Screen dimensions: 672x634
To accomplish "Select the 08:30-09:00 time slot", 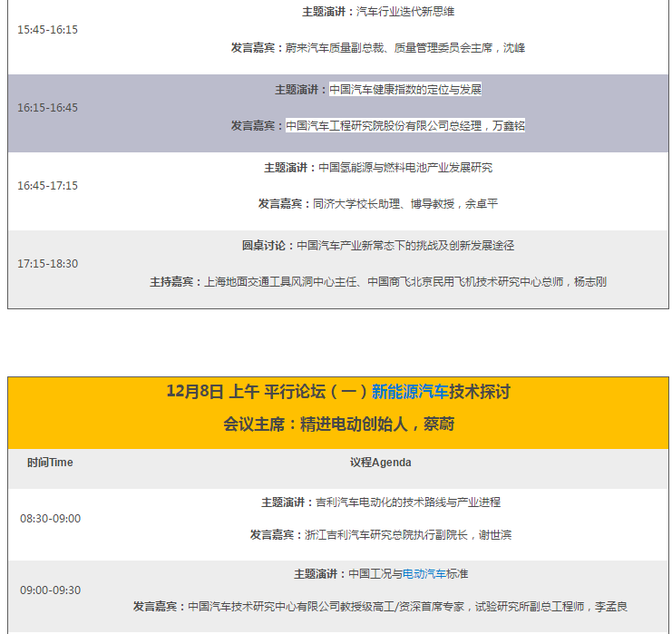I will (50, 519).
